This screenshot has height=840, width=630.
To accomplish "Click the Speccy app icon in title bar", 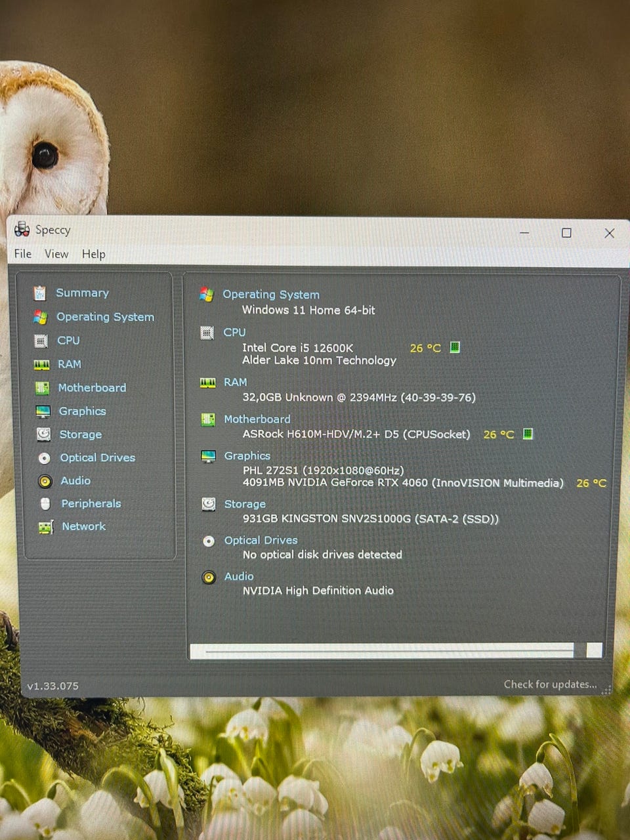I will [x=22, y=230].
